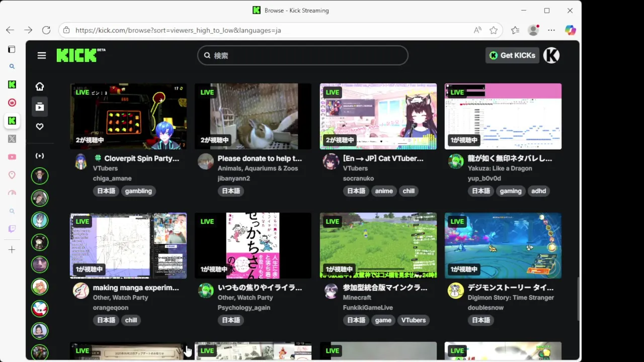Open FunkikiGameLive channel link
Viewport: 644px width, 362px height.
(368, 308)
